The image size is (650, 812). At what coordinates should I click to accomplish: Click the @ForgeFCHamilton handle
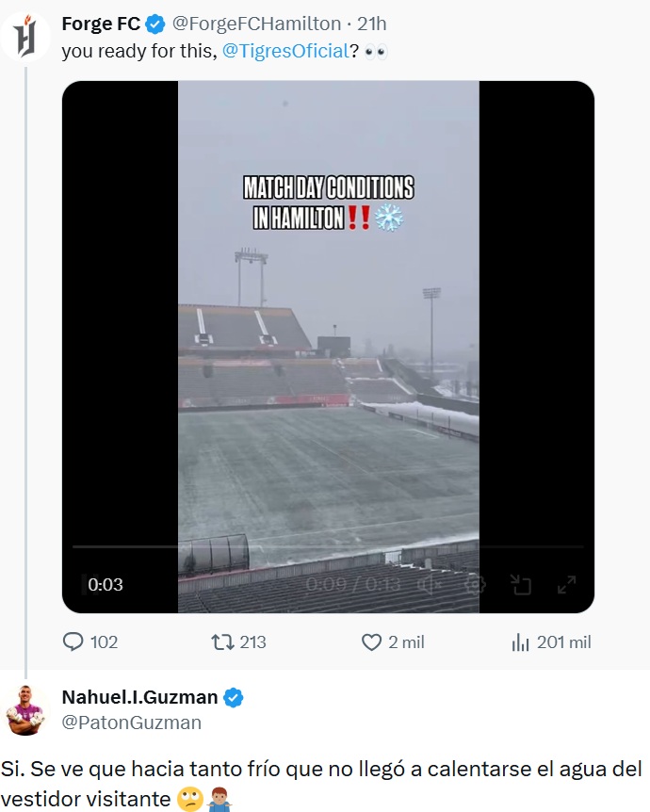click(256, 24)
